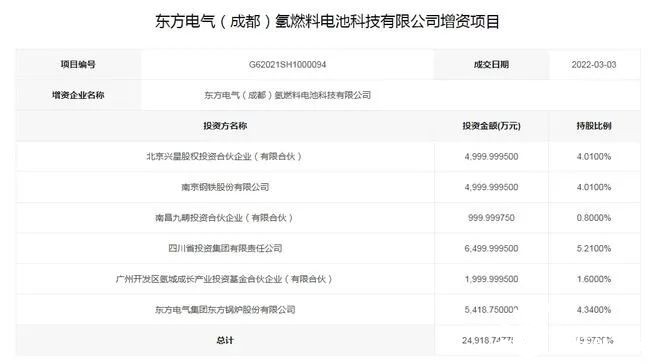The width and height of the screenshot is (660, 364).
Task: Click the amount 999.999750
Action: [491, 218]
